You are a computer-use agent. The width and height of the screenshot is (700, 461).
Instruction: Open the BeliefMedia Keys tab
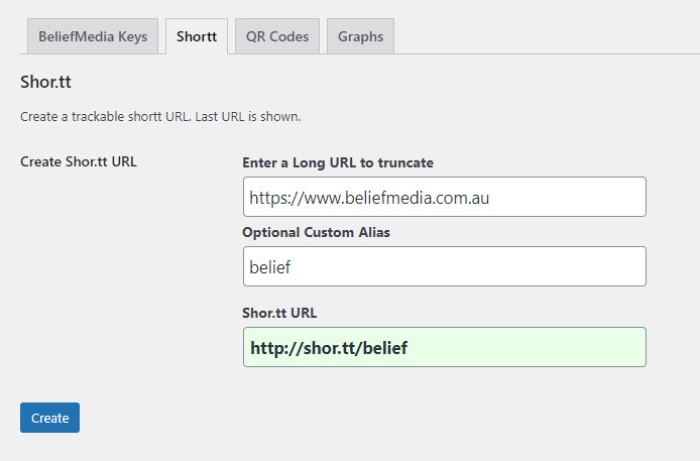tap(92, 37)
